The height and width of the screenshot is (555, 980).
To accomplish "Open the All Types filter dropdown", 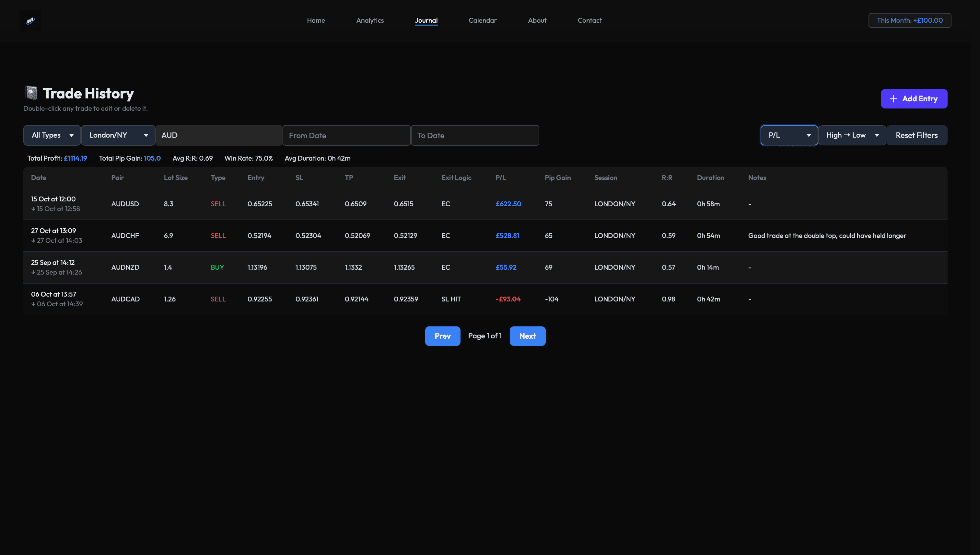I will (x=52, y=135).
